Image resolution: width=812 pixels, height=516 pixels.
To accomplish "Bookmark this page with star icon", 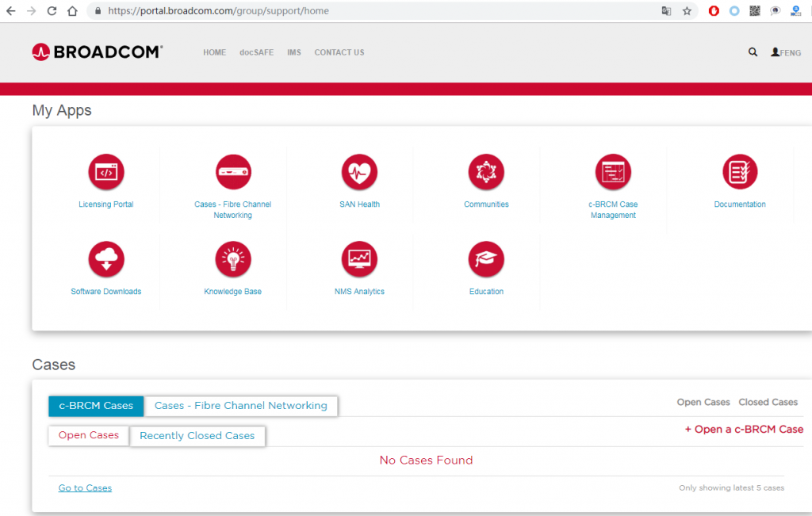I will pos(688,11).
